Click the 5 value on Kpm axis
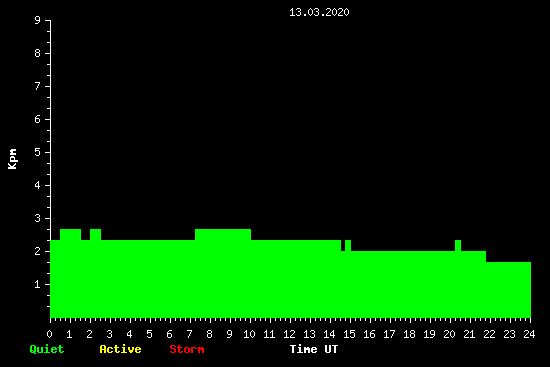The image size is (550, 367). tap(38, 152)
